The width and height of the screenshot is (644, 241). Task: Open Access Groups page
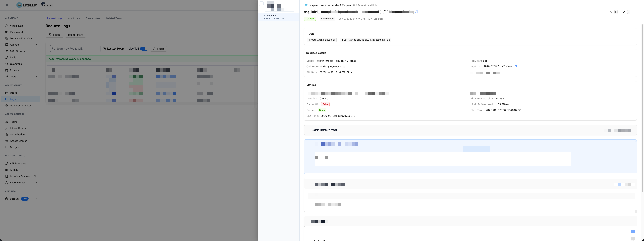[19, 141]
